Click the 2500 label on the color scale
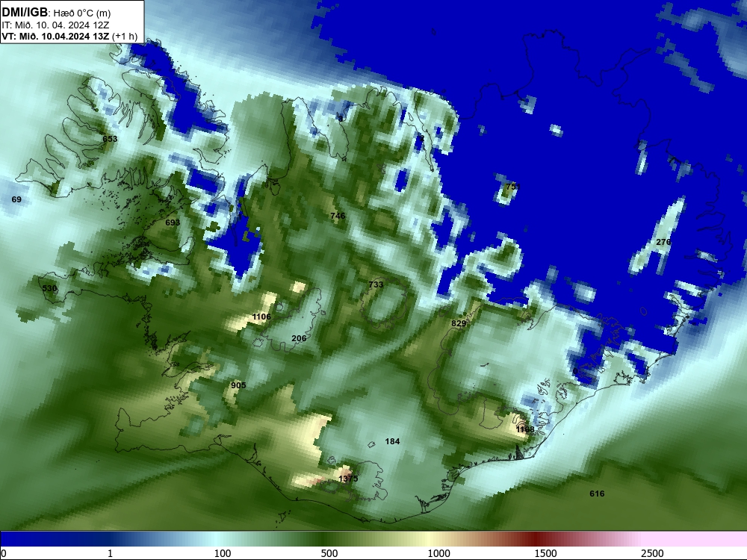 click(x=652, y=553)
